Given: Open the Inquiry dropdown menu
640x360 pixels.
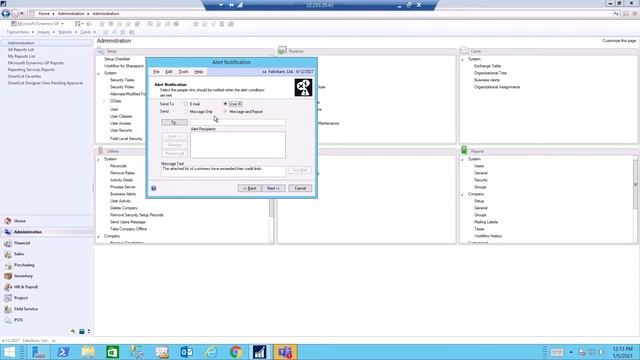Looking at the screenshot, I should 45,32.
